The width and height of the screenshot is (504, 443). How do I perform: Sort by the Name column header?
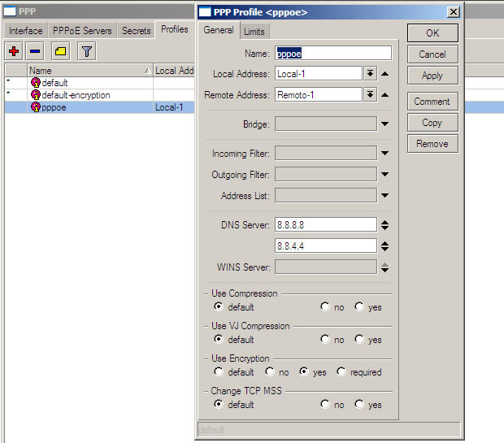coord(89,71)
